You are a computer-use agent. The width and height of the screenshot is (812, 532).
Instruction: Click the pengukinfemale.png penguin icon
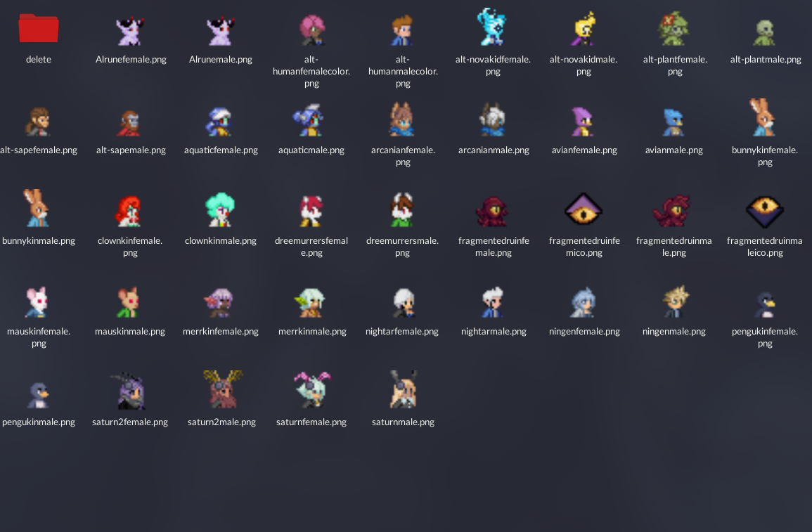[764, 305]
